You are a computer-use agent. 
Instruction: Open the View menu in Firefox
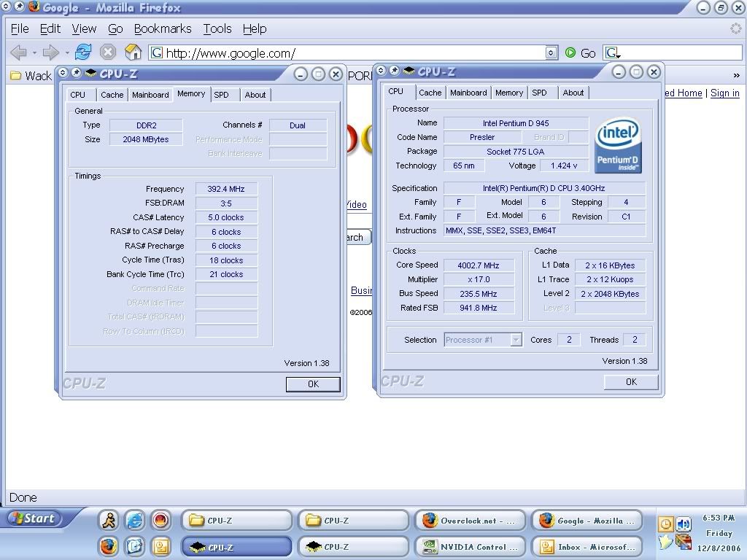click(84, 29)
